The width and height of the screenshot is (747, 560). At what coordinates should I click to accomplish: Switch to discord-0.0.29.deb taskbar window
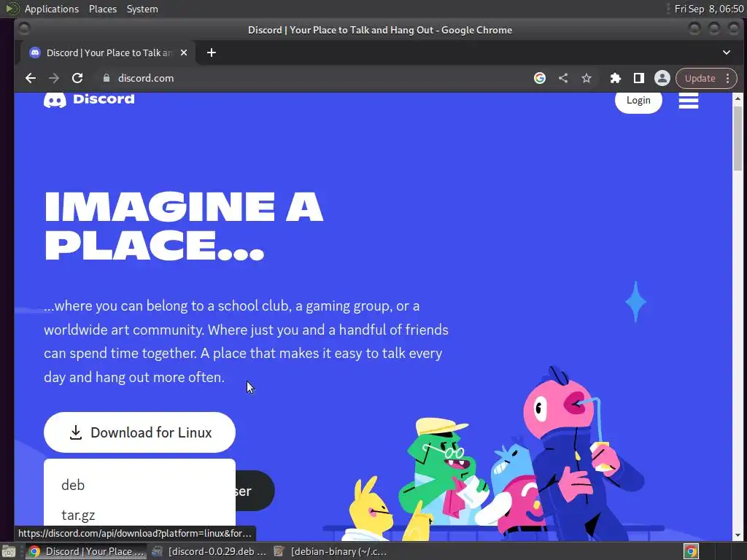click(x=209, y=551)
